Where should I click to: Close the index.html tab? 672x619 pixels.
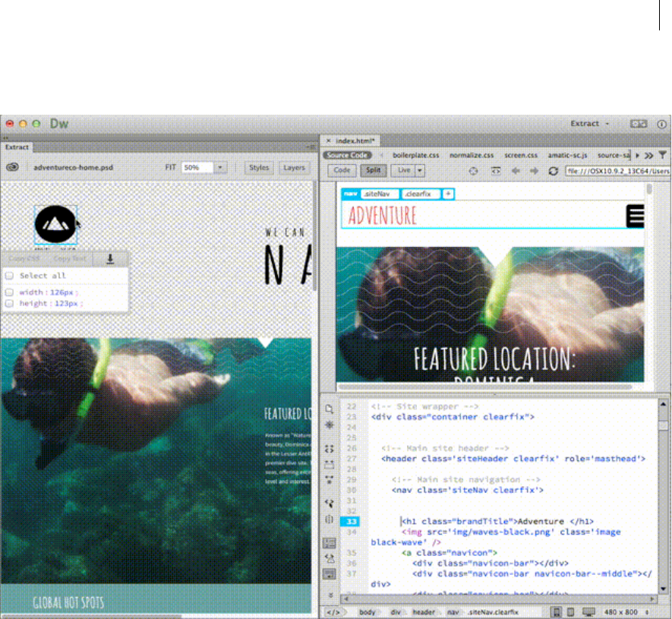click(x=328, y=141)
